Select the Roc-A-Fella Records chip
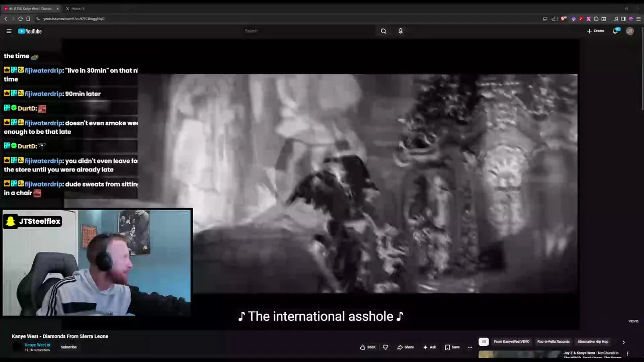 coord(553,342)
